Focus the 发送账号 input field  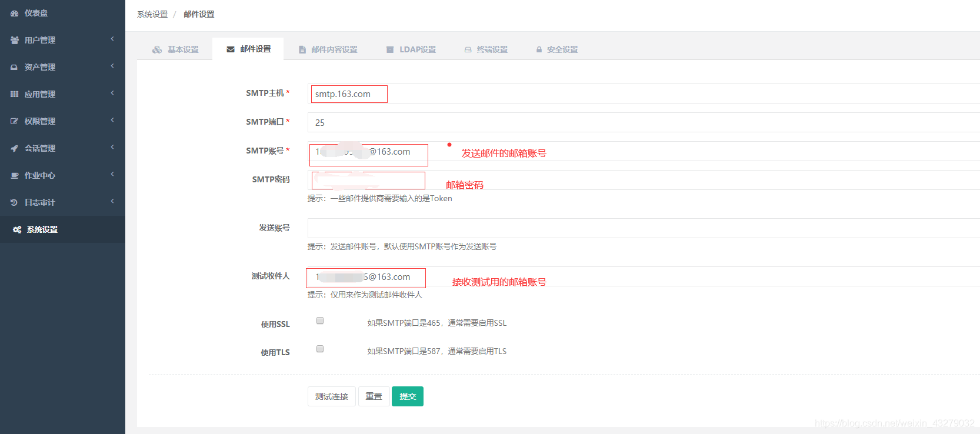(644, 228)
